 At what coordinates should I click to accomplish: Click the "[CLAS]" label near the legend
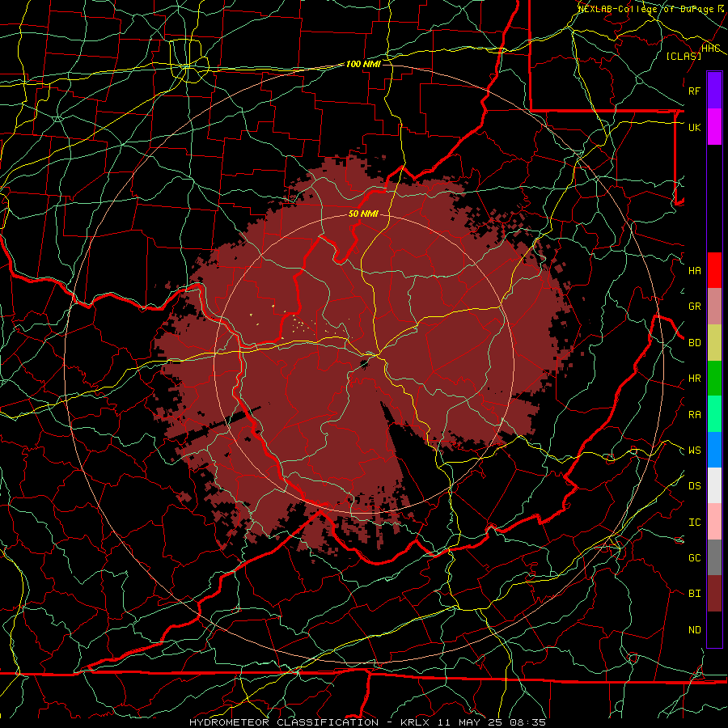[684, 56]
